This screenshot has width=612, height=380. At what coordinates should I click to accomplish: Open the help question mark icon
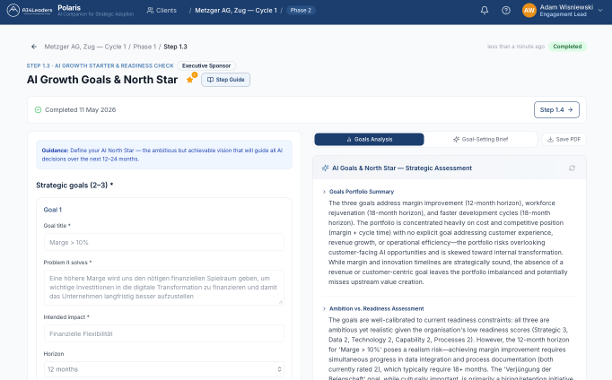[506, 10]
